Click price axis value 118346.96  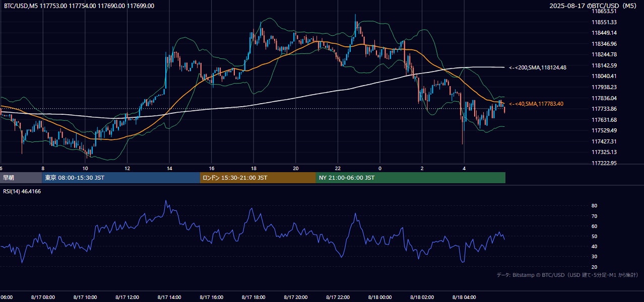click(x=604, y=44)
